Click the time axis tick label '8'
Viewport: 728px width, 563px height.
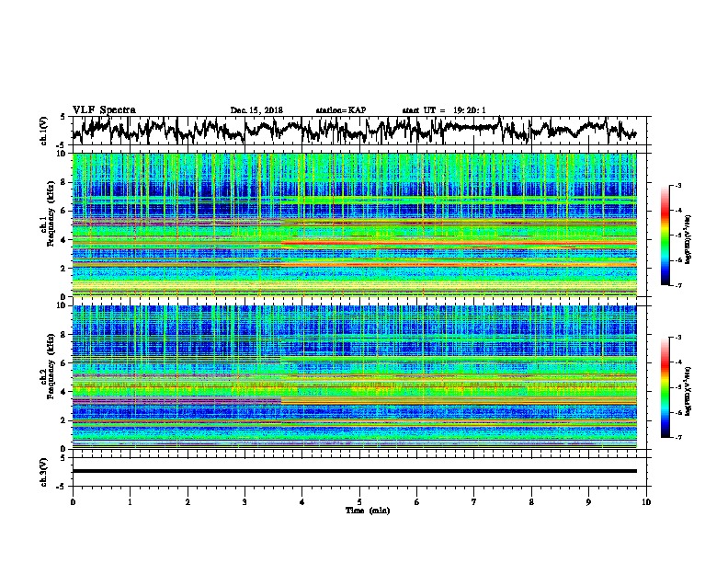coord(531,502)
